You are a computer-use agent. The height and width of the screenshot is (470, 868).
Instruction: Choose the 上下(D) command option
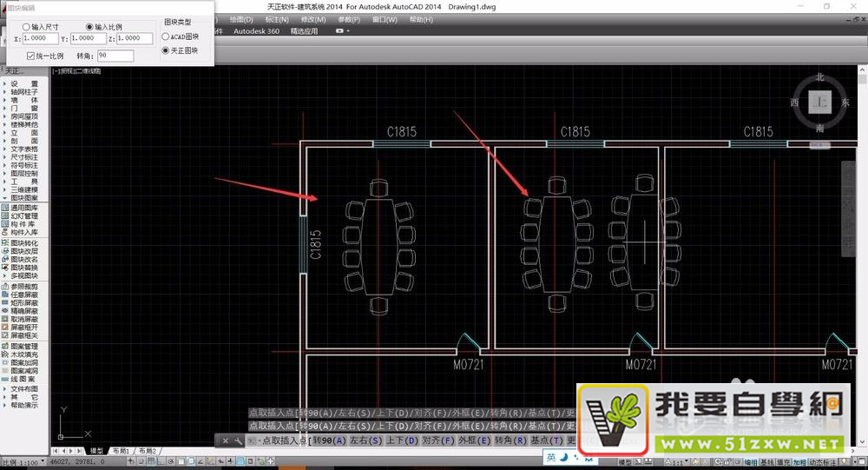402,440
